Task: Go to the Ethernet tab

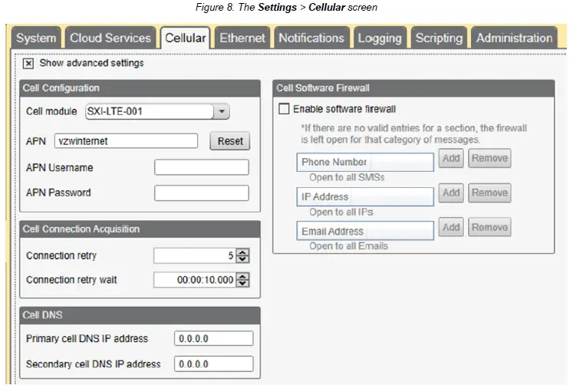Action: click(x=242, y=38)
